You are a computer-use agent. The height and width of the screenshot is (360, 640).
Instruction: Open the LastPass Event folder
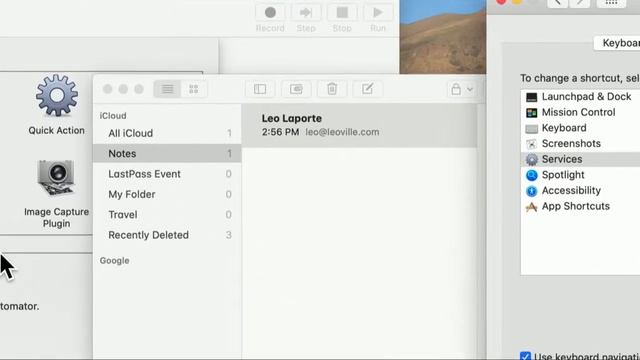click(x=167, y=174)
